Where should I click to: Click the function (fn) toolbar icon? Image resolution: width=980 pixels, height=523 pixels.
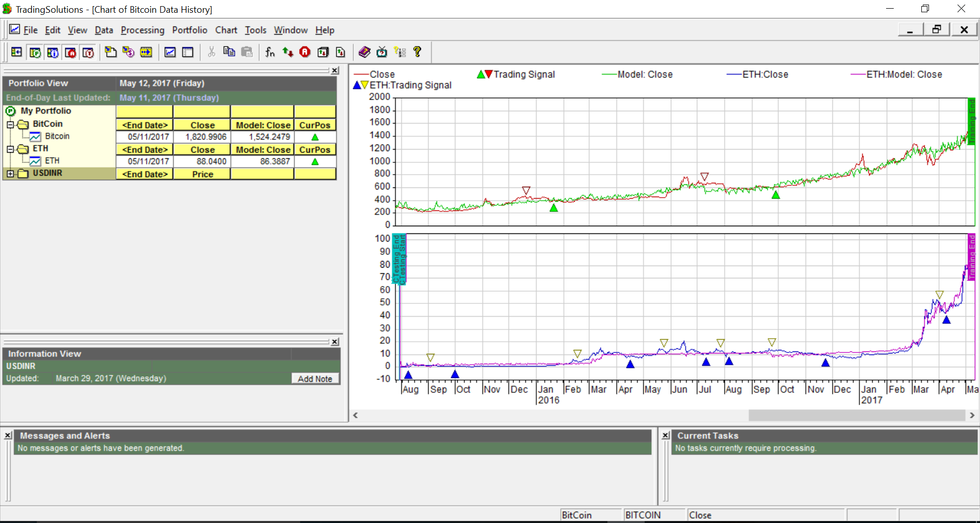coord(270,52)
